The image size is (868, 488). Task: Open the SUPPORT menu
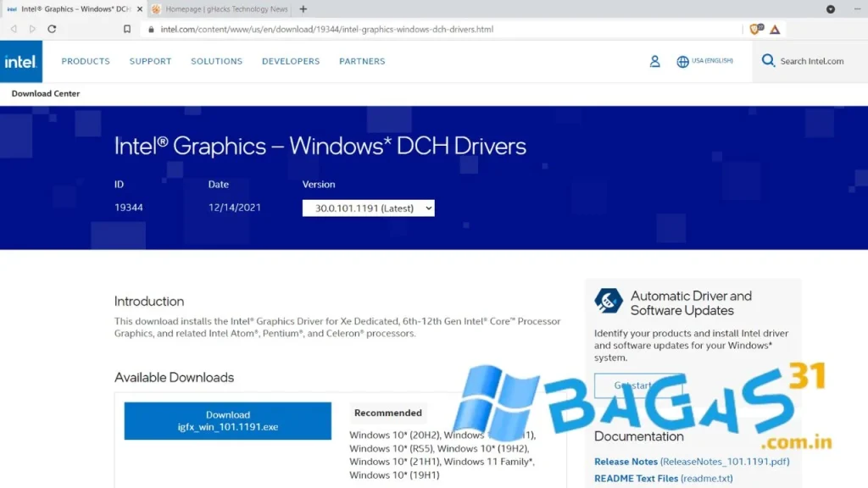[x=151, y=61]
